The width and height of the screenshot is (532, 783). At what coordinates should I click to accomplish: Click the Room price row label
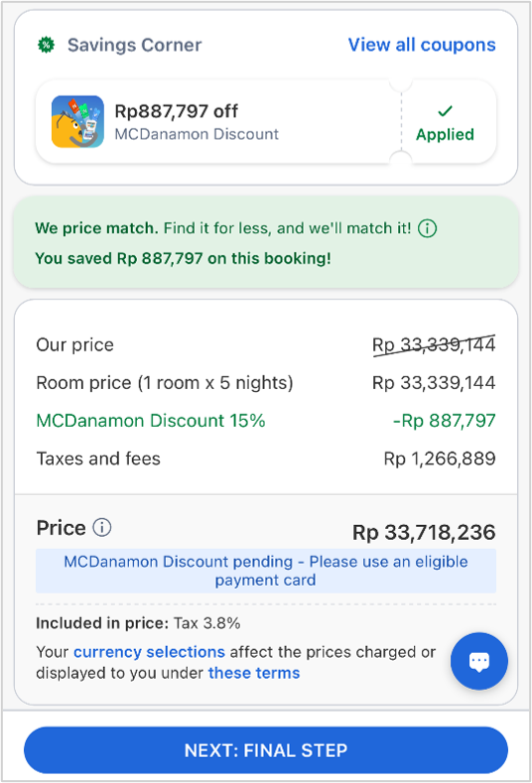[165, 383]
